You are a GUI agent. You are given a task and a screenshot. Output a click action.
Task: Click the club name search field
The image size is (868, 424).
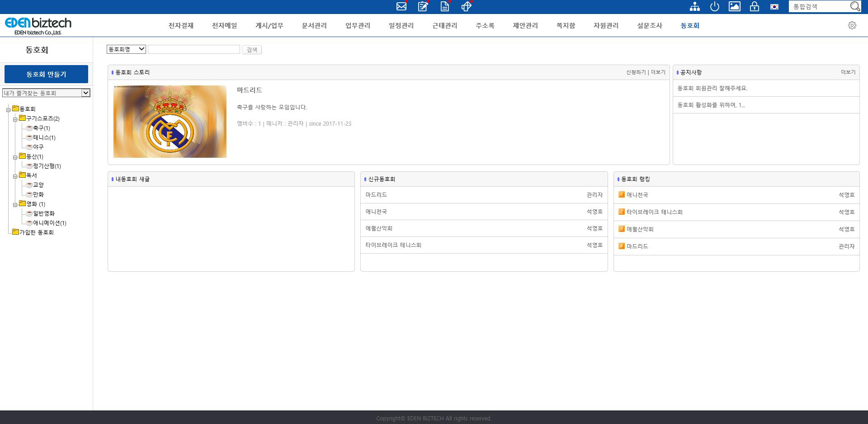tap(194, 49)
